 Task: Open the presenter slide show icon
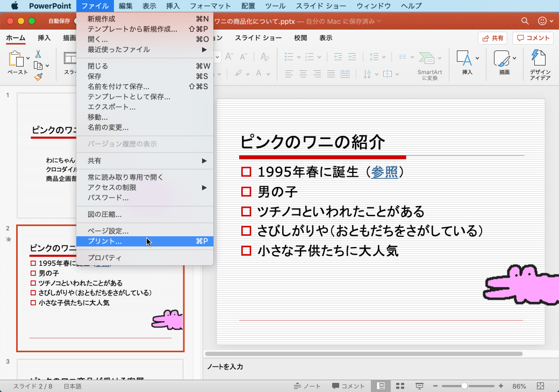(x=419, y=386)
